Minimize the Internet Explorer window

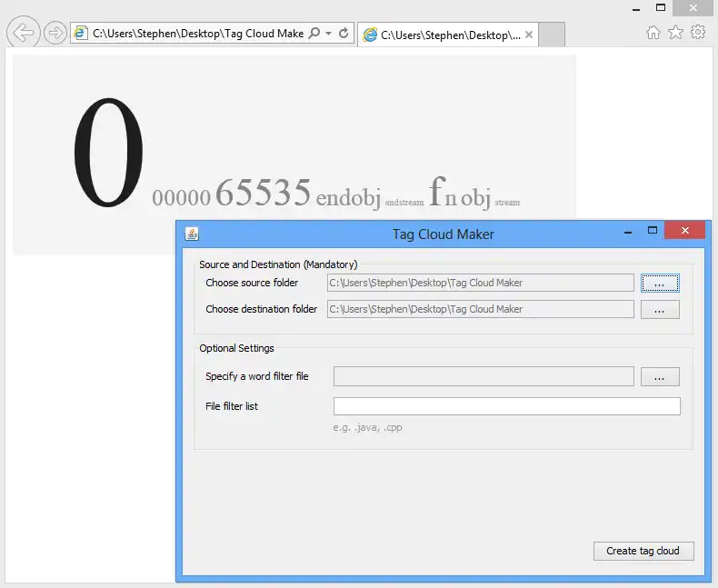[636, 8]
